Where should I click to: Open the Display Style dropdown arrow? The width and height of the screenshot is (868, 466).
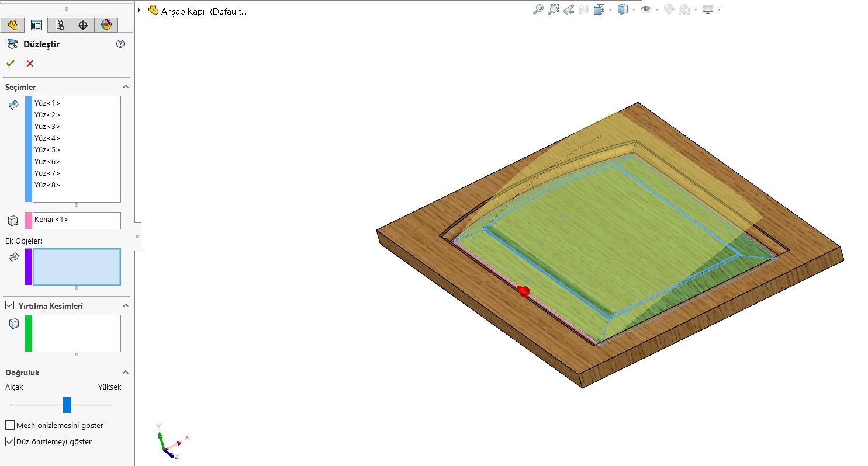pyautogui.click(x=634, y=10)
